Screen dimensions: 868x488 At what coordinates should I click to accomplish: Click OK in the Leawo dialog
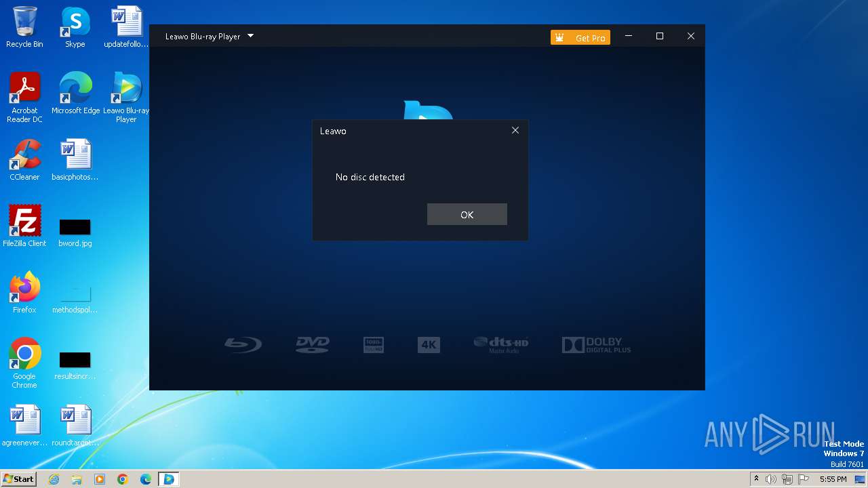tap(467, 214)
